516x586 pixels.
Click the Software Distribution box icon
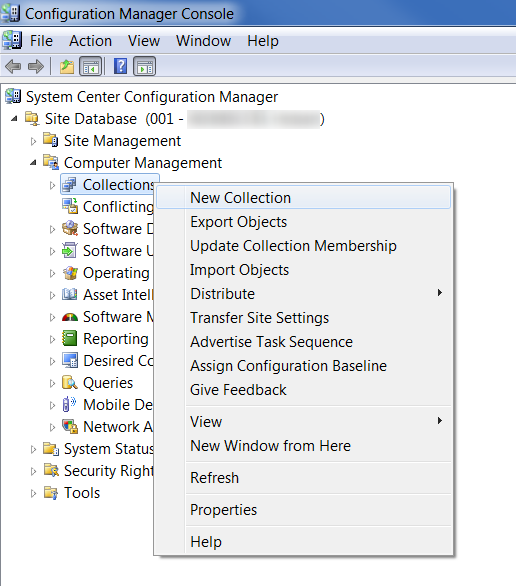70,228
